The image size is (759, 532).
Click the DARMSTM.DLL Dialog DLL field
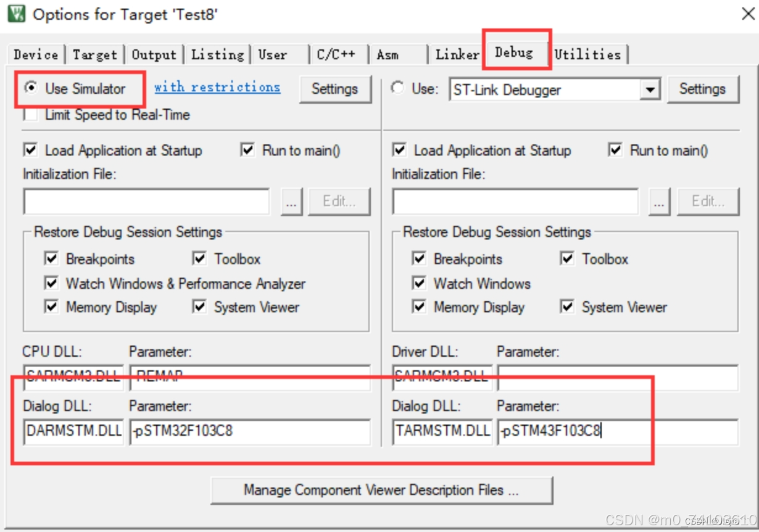coord(73,431)
